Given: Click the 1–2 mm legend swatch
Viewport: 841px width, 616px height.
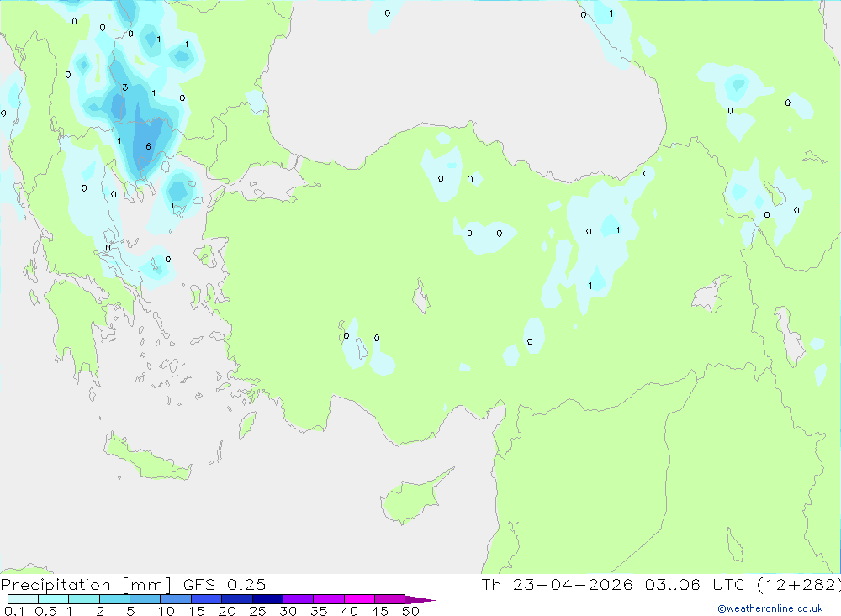Looking at the screenshot, I should [84, 599].
